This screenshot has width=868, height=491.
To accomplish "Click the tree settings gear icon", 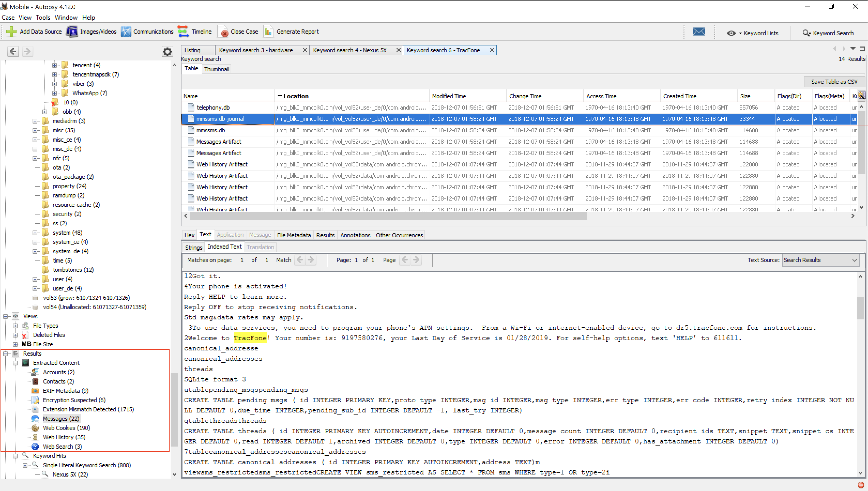I will (x=167, y=52).
